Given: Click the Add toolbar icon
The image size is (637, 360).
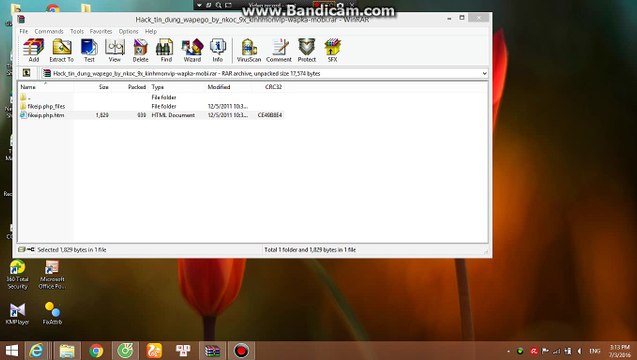Looking at the screenshot, I should [33, 50].
